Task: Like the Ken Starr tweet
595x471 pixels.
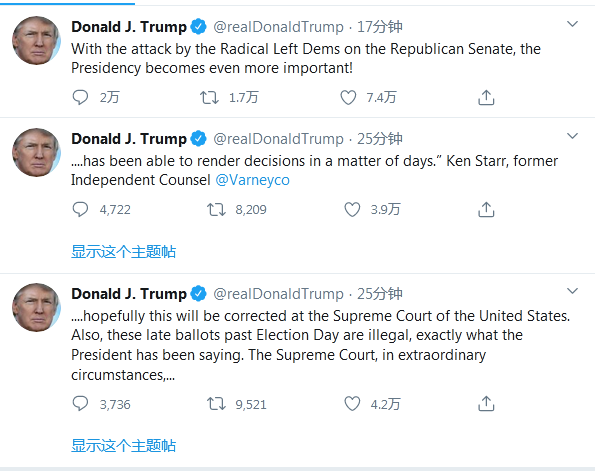Action: point(352,210)
